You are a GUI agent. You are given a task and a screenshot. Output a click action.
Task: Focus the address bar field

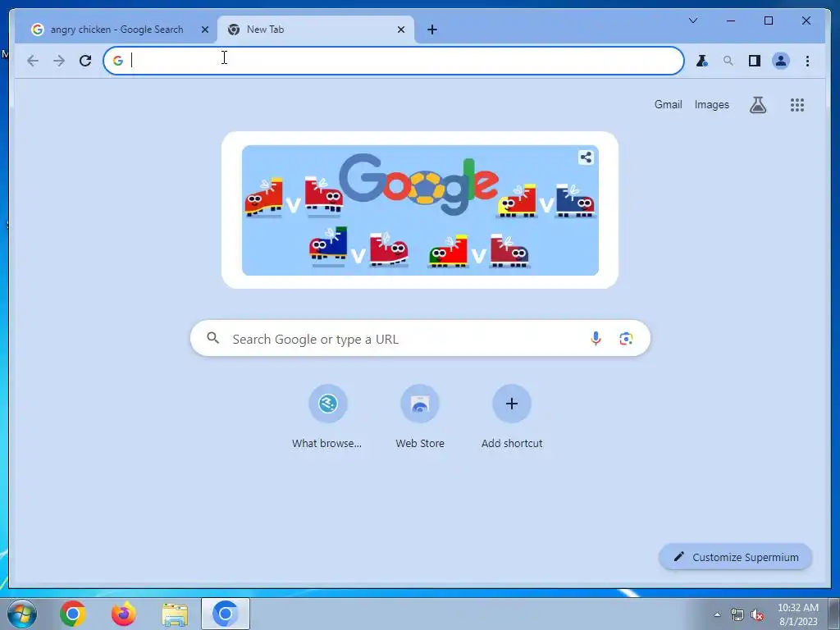(394, 61)
